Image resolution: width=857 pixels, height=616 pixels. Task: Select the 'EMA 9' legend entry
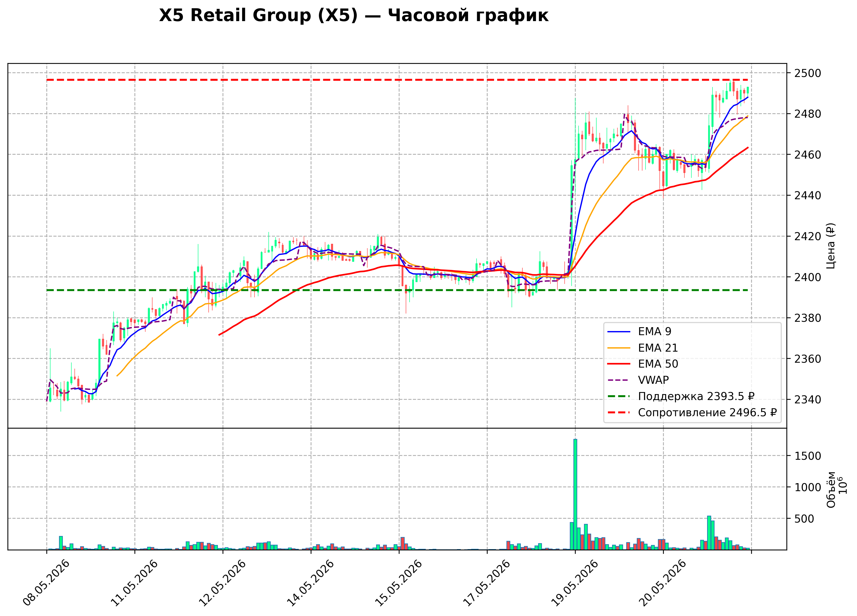point(655,332)
